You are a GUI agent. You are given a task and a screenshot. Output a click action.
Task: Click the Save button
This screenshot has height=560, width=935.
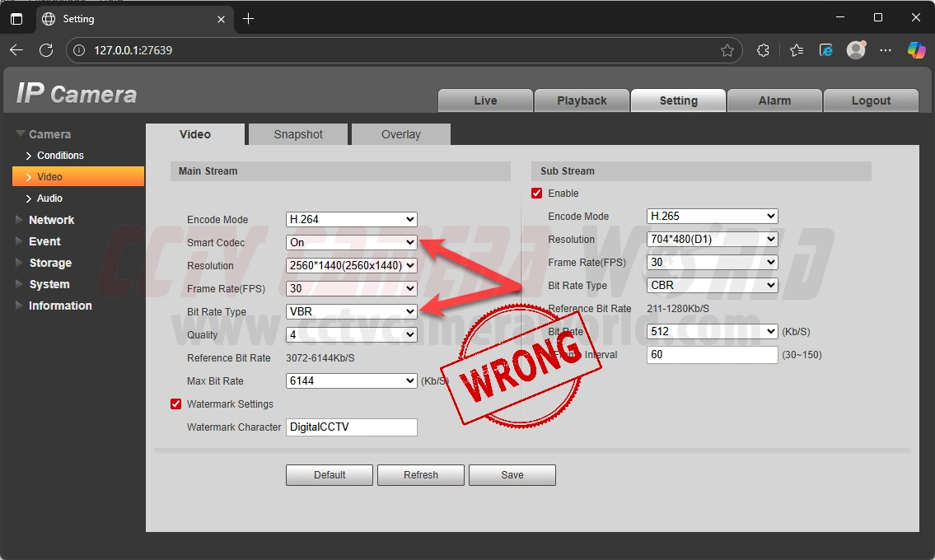[x=512, y=475]
